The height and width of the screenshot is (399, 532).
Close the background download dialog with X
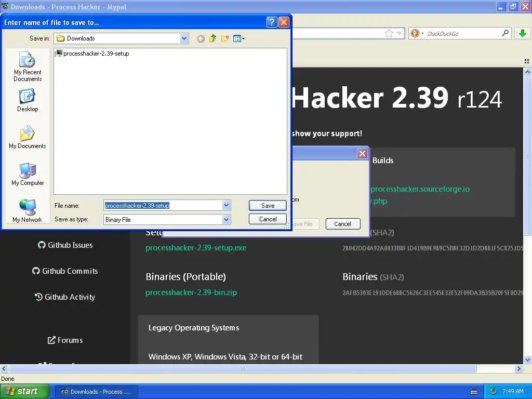[x=362, y=154]
